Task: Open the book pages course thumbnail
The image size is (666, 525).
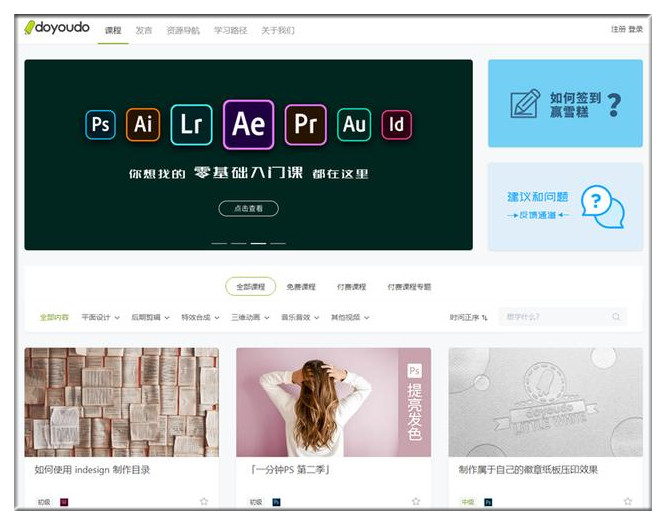Action: 122,402
